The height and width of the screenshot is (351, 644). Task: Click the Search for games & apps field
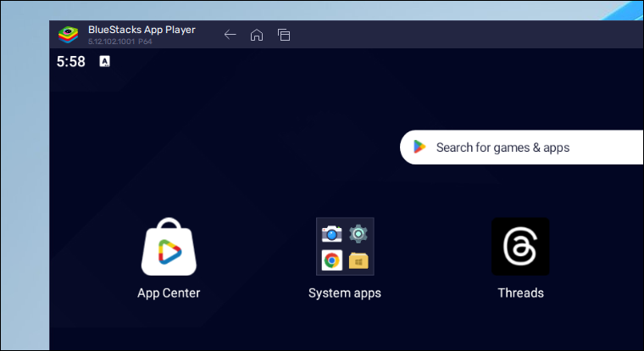(x=522, y=148)
